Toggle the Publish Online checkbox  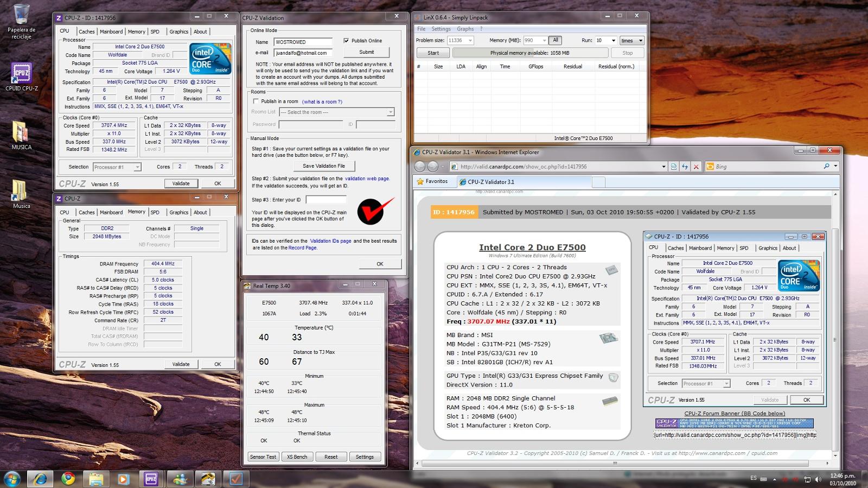(x=346, y=41)
